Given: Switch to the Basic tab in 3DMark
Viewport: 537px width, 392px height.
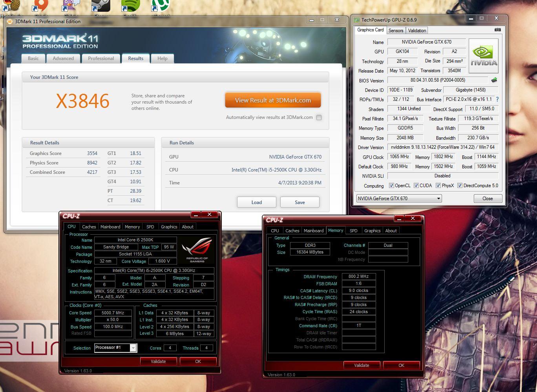Looking at the screenshot, I should [x=33, y=58].
